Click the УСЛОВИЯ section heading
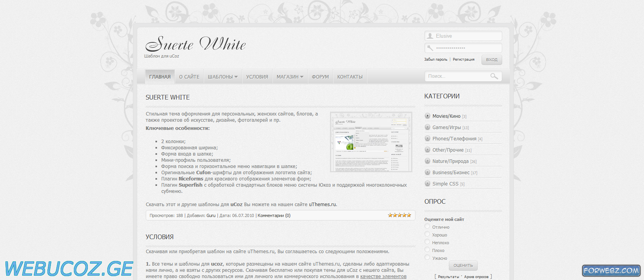644x280 pixels. point(159,237)
